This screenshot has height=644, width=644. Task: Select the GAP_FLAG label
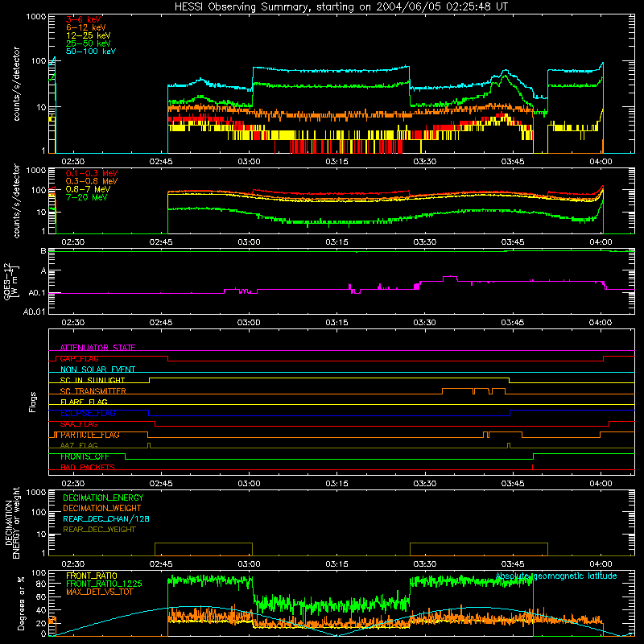tap(79, 358)
